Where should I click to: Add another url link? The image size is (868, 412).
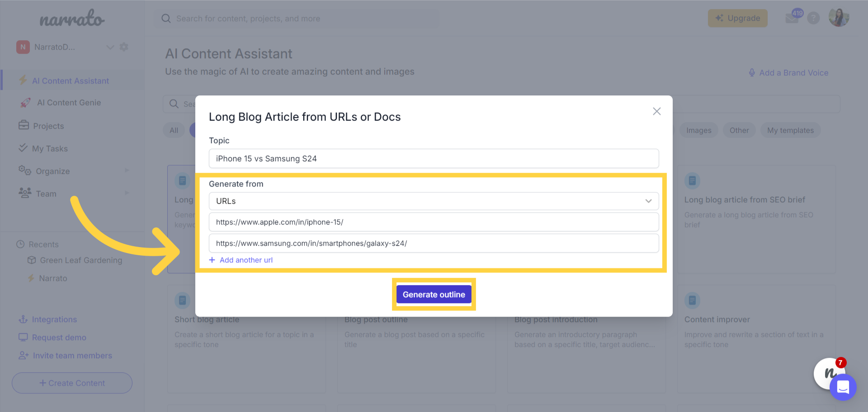point(246,260)
